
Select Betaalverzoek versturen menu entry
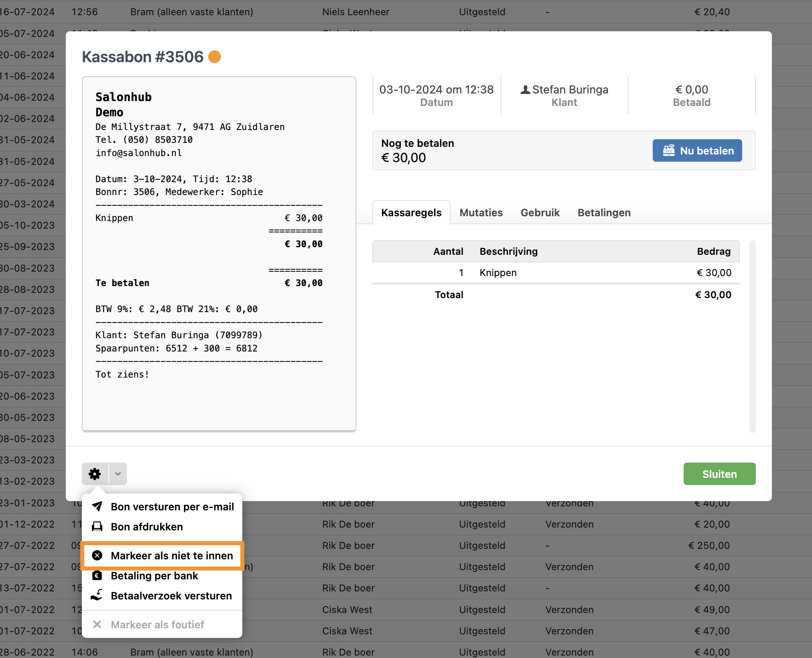click(171, 595)
